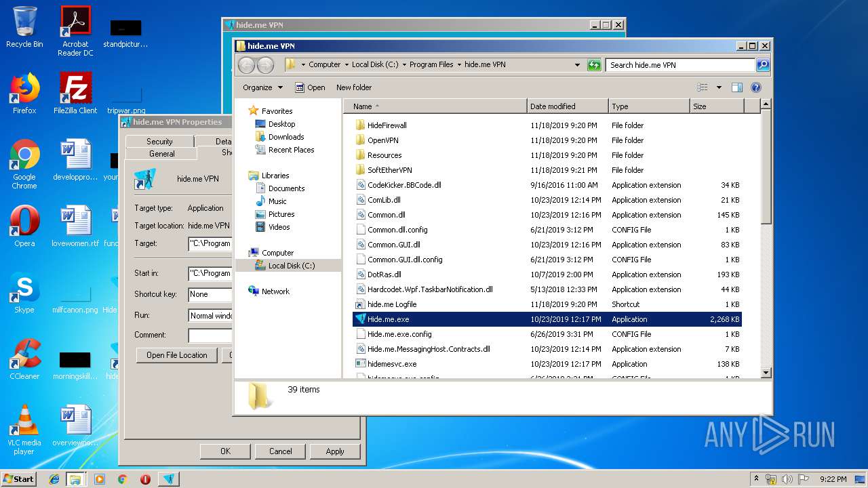Select lovewomen.rtf document on desktop

click(75, 226)
